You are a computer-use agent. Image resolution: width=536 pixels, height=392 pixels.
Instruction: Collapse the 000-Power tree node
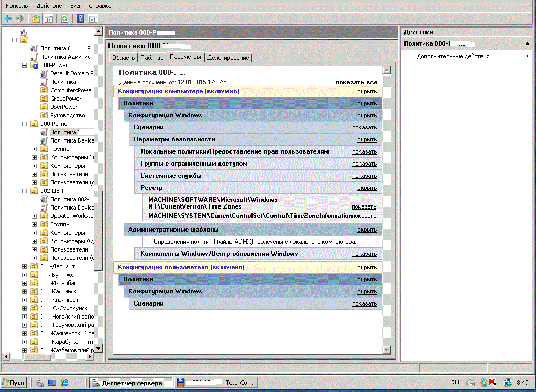[24, 65]
